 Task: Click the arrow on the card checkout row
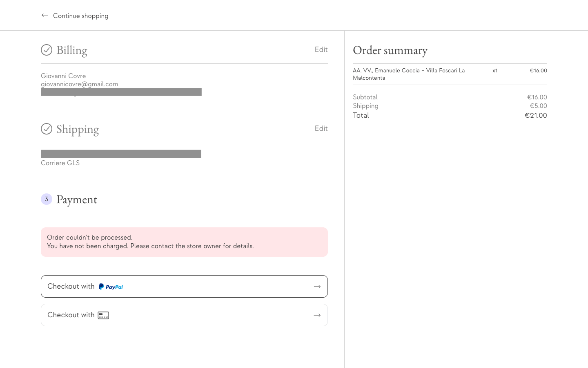coord(317,315)
